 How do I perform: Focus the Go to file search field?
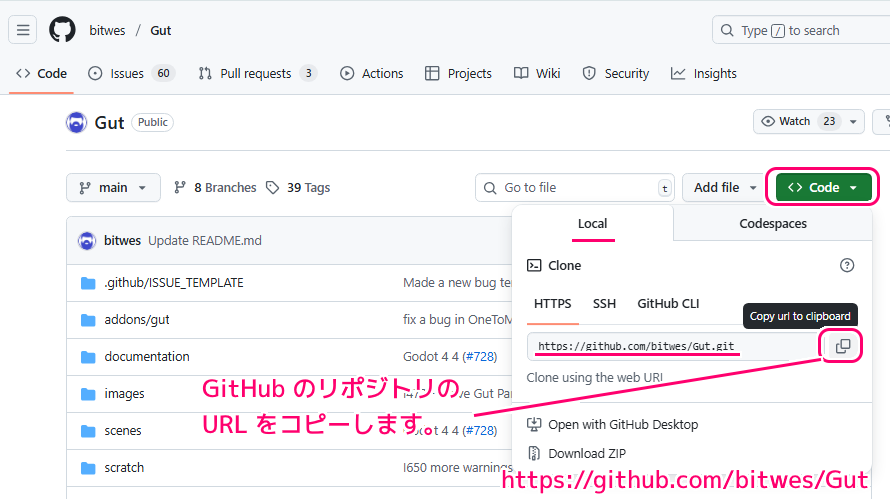coord(575,187)
